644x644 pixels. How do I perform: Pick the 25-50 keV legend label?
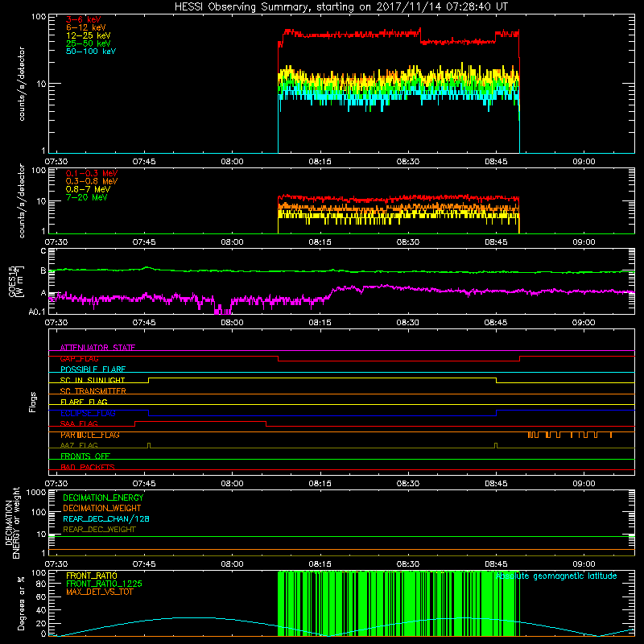click(x=89, y=43)
